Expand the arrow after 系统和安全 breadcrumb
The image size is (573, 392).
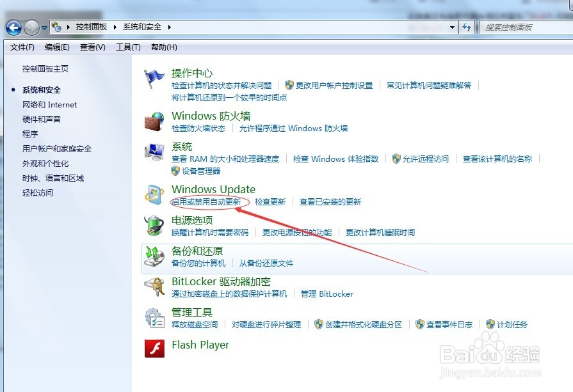[x=170, y=27]
